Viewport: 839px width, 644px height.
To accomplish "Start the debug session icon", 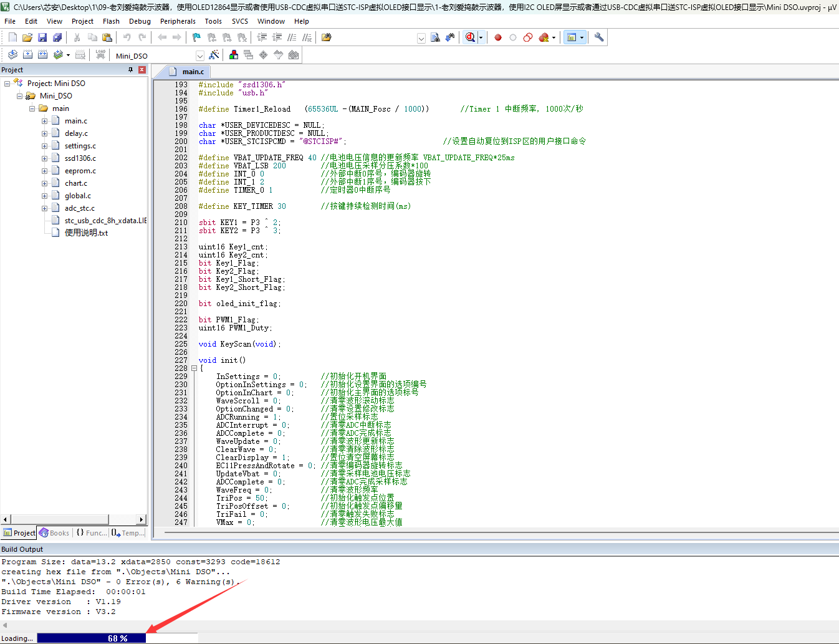I will point(470,37).
